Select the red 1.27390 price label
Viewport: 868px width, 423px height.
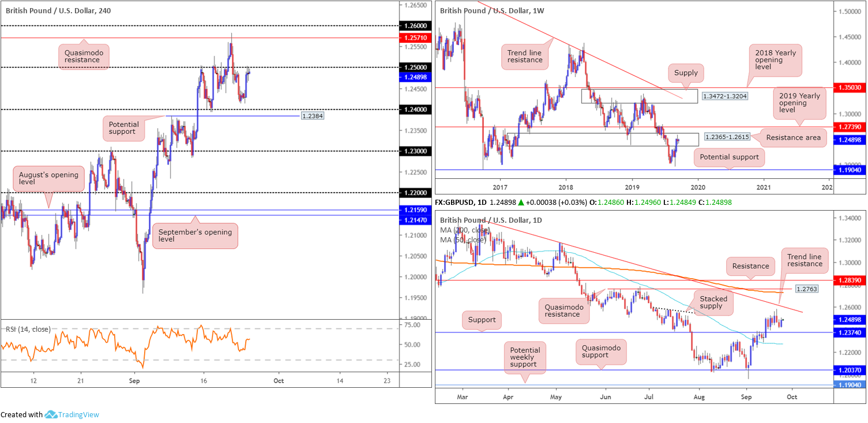click(x=850, y=126)
